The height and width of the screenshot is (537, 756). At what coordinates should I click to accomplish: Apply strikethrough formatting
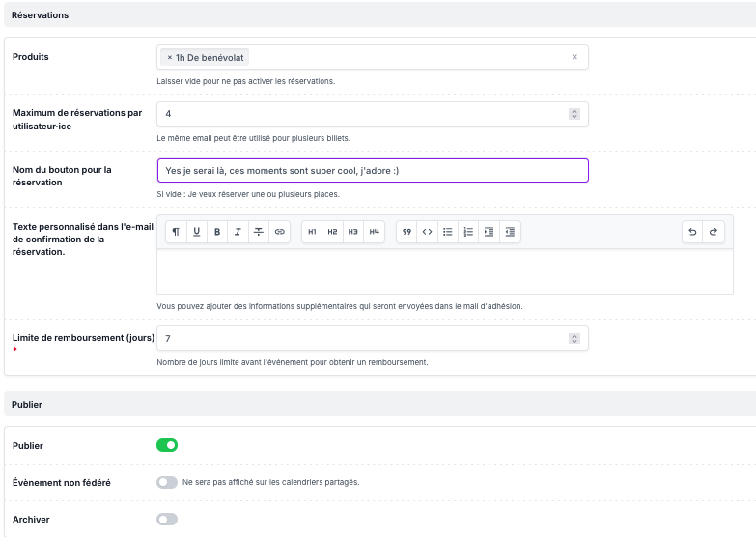(258, 232)
